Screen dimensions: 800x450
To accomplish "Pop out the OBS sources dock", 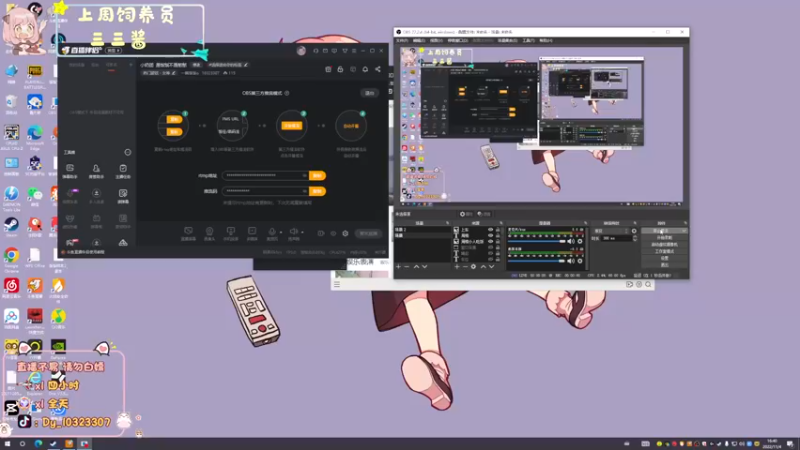I will point(501,223).
